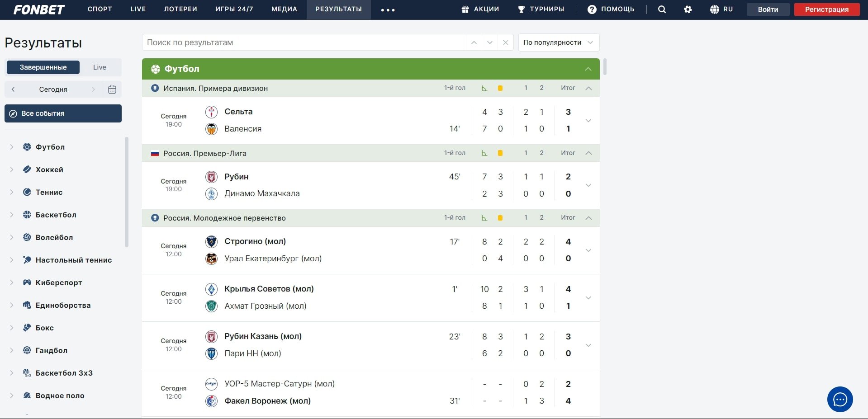
Task: Click the Ural Ekaterinburg (мол) crest
Action: [211, 259]
